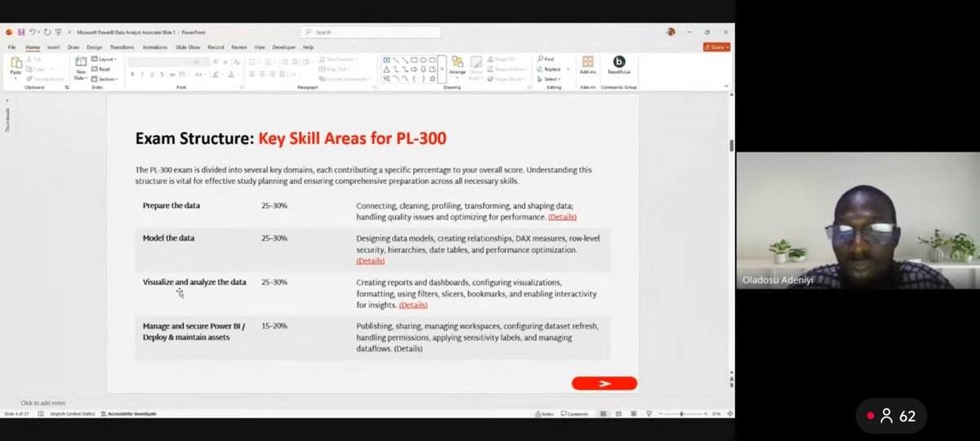Open the font name box
The width and height of the screenshot is (980, 441).
click(160, 60)
